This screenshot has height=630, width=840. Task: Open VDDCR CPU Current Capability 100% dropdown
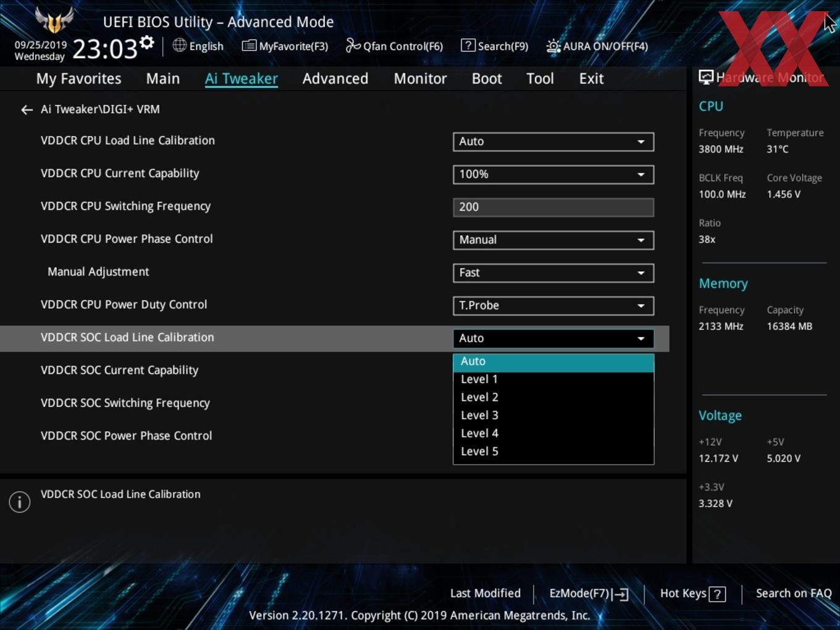pyautogui.click(x=553, y=174)
